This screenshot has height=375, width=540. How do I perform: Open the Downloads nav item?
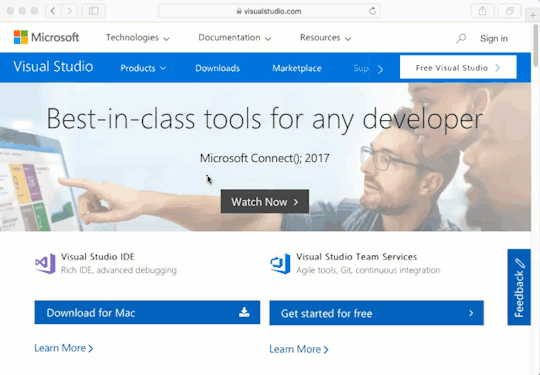coord(217,68)
